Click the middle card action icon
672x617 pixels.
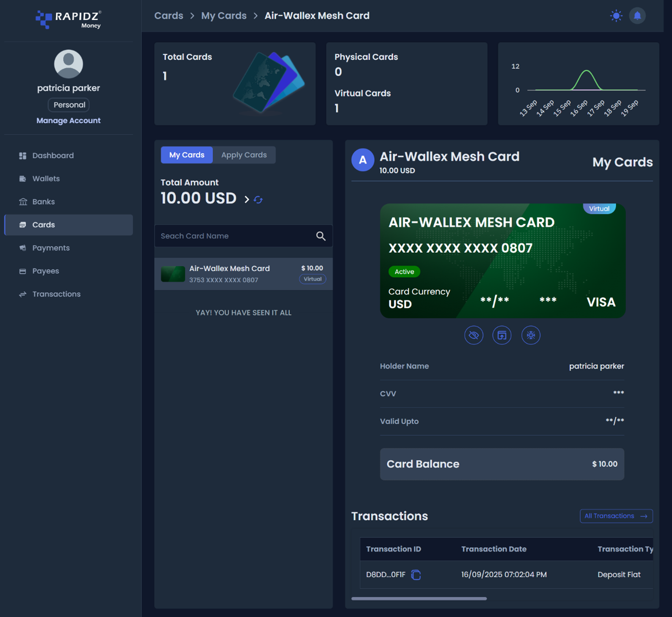[502, 335]
